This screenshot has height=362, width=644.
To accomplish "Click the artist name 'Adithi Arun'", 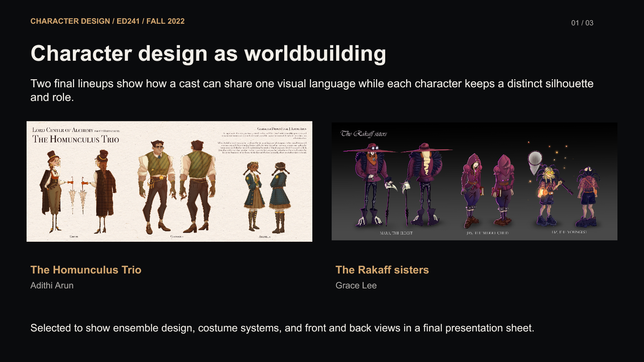I will [52, 286].
